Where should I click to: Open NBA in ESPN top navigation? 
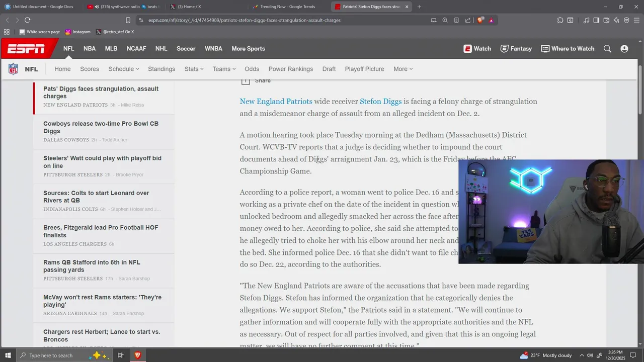click(90, 49)
